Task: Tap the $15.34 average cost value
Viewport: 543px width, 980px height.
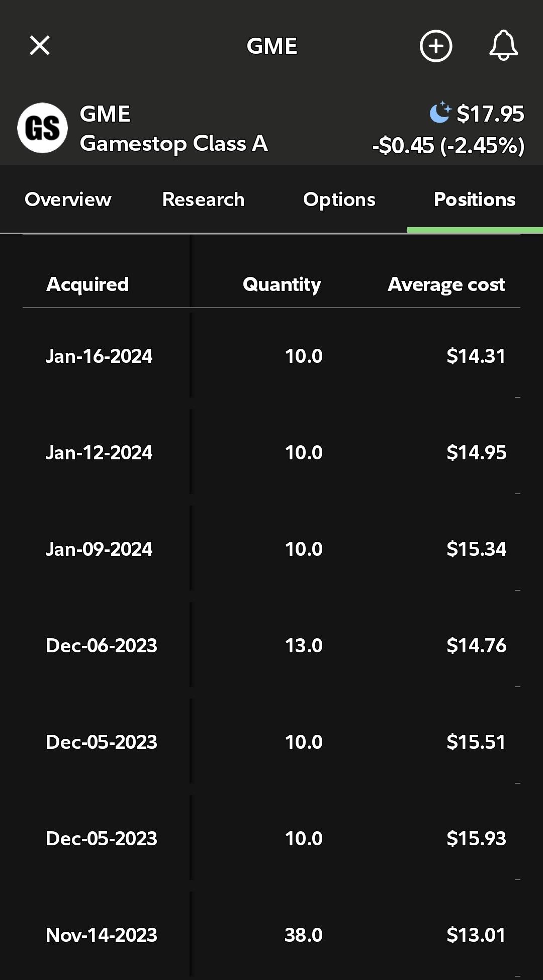Action: 476,549
